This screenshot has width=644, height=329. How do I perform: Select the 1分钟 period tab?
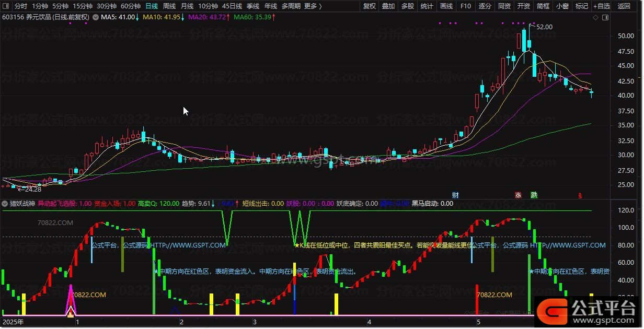pyautogui.click(x=40, y=6)
